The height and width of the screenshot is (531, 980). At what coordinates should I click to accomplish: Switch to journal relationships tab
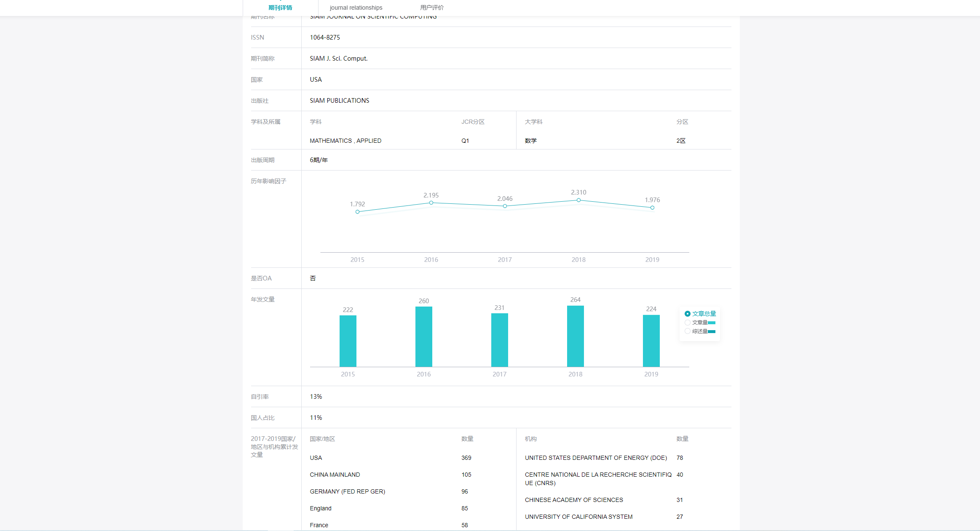point(356,8)
